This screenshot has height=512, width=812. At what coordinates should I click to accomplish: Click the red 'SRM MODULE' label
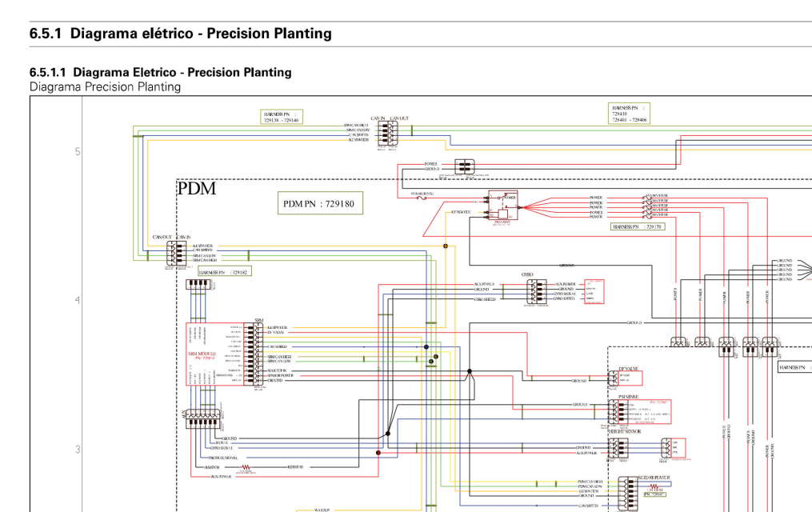pos(201,354)
